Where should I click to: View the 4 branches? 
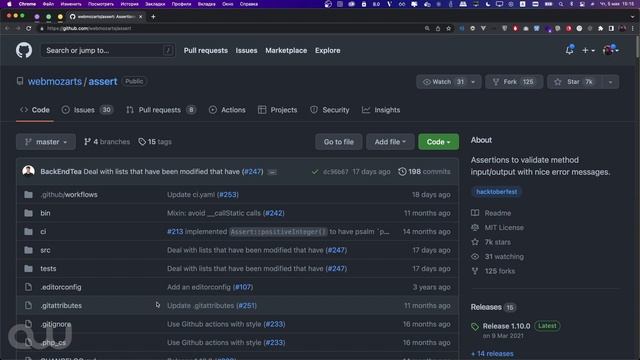pyautogui.click(x=107, y=142)
